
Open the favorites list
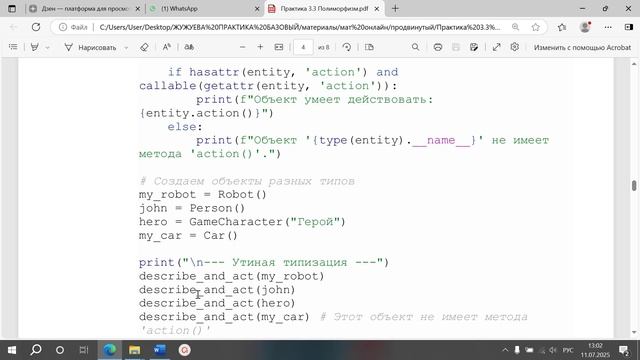pos(562,27)
